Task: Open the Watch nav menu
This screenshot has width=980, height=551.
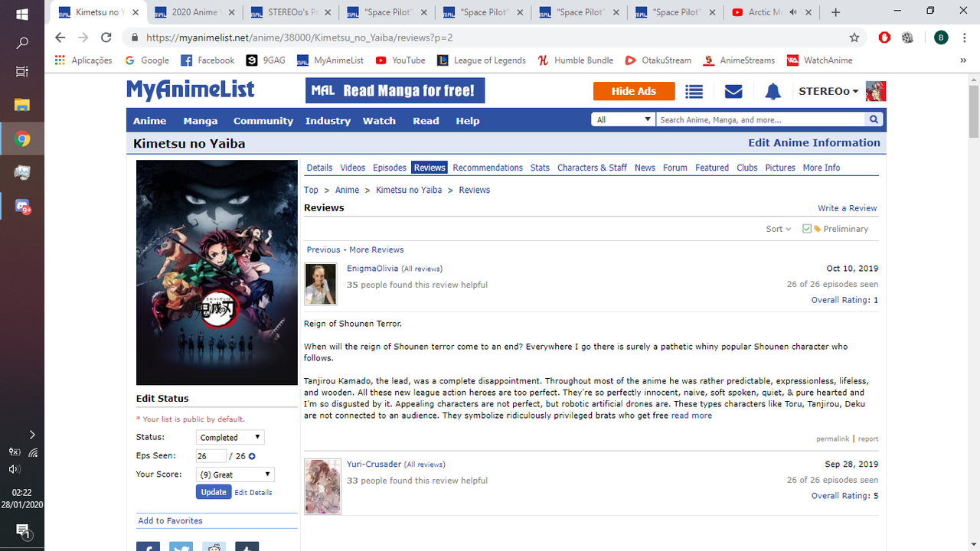Action: (379, 121)
